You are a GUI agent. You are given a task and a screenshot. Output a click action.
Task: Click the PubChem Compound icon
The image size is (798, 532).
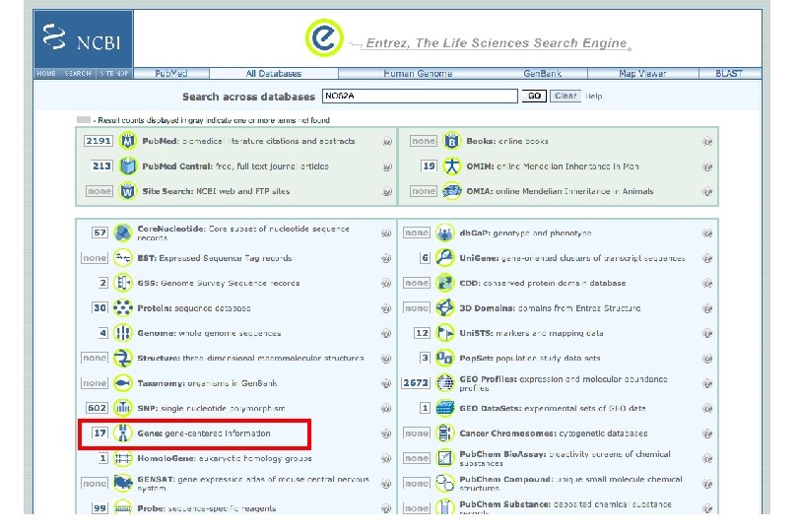pos(444,483)
